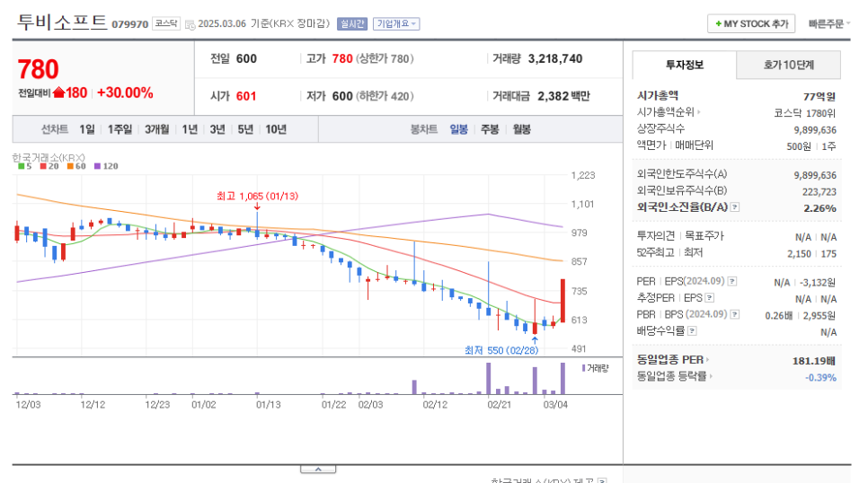This screenshot has width=868, height=483.
Task: Select the 일봉 daily candle chart
Action: [458, 129]
